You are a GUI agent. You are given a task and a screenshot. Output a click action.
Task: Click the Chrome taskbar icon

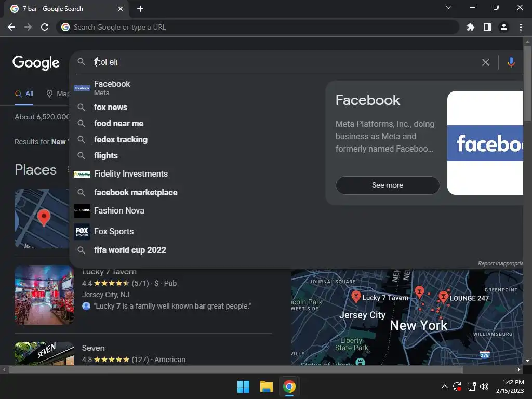point(289,387)
